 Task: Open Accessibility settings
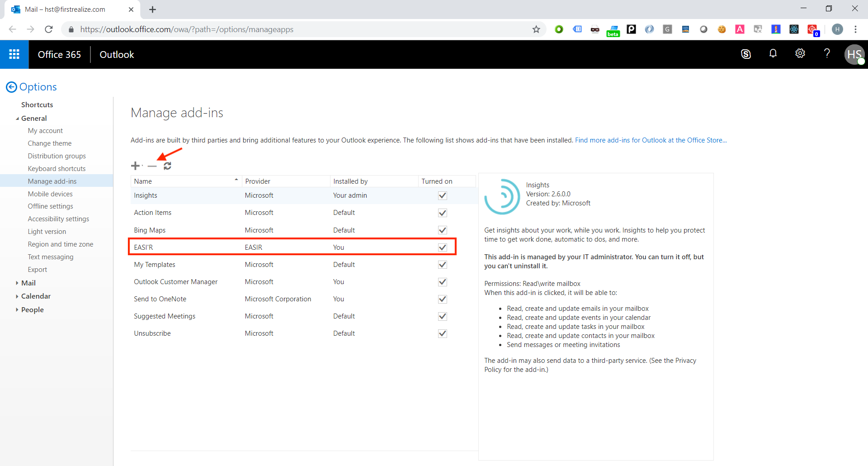pos(58,219)
